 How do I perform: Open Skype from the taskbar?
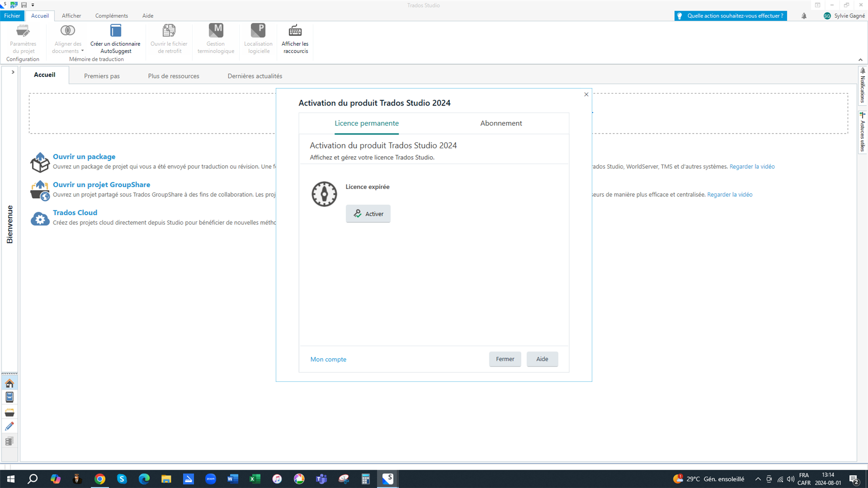coord(122,479)
